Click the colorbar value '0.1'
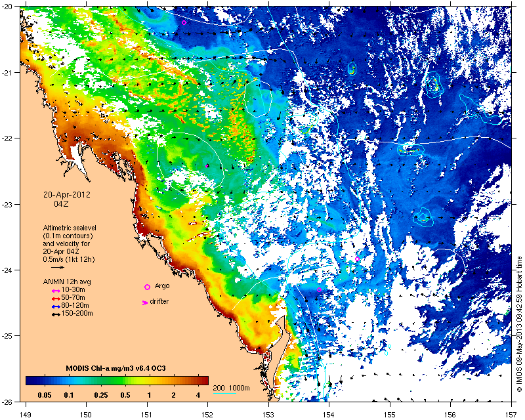 click(x=69, y=395)
